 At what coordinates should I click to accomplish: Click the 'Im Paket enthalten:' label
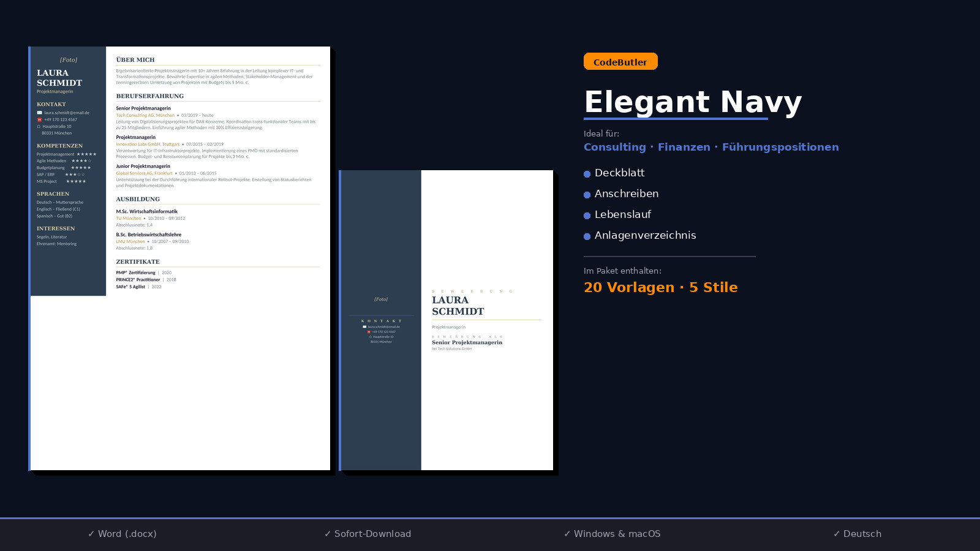click(622, 271)
